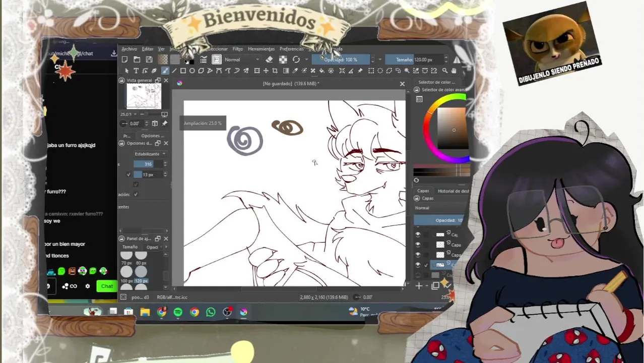The height and width of the screenshot is (363, 644).
Task: Select the Line tool
Action: (174, 71)
